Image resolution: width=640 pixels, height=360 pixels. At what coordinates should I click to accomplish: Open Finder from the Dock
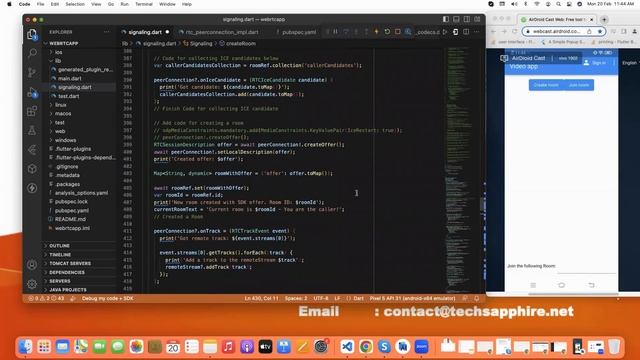tap(25, 347)
